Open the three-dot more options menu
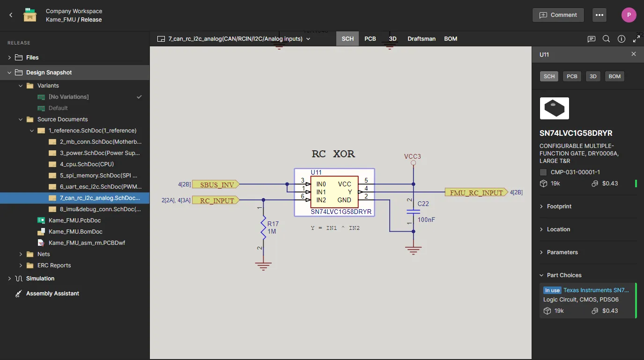644x360 pixels. pyautogui.click(x=599, y=15)
